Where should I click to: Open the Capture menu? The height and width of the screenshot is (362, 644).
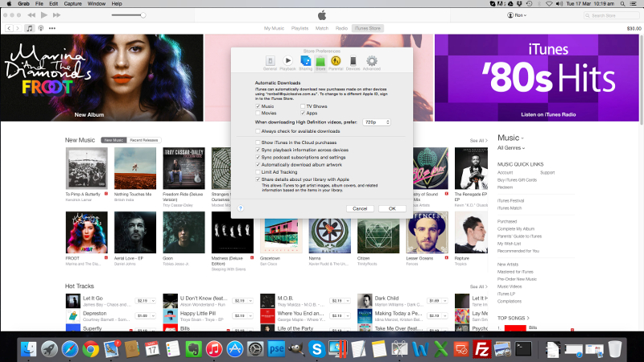point(72,4)
